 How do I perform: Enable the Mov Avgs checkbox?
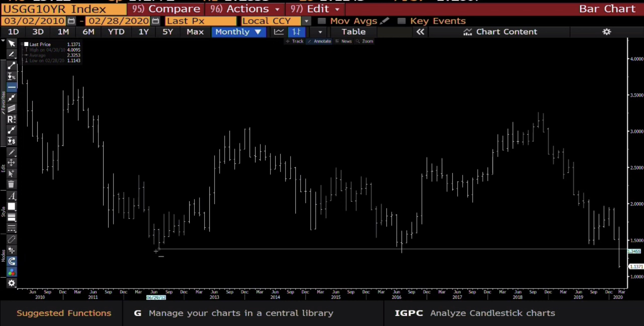[x=321, y=21]
